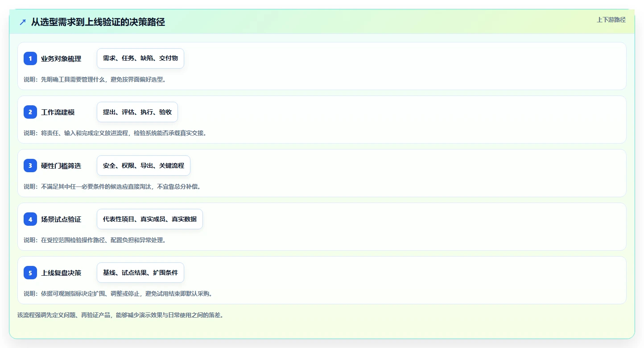Click the step 4 number badge
The height and width of the screenshot is (348, 644).
tap(30, 219)
